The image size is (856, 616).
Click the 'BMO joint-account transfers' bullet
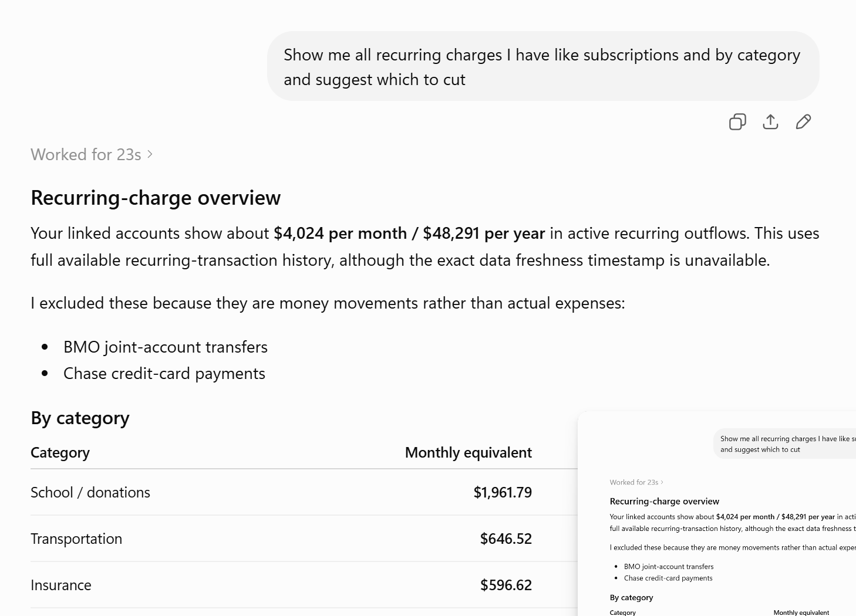[166, 347]
